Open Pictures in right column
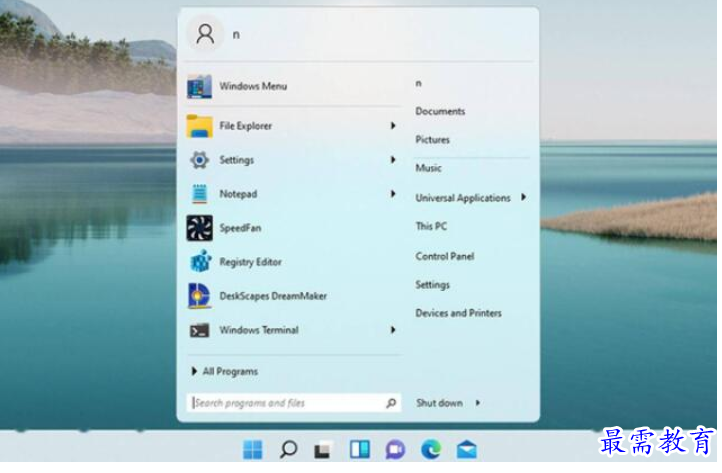 (x=432, y=140)
